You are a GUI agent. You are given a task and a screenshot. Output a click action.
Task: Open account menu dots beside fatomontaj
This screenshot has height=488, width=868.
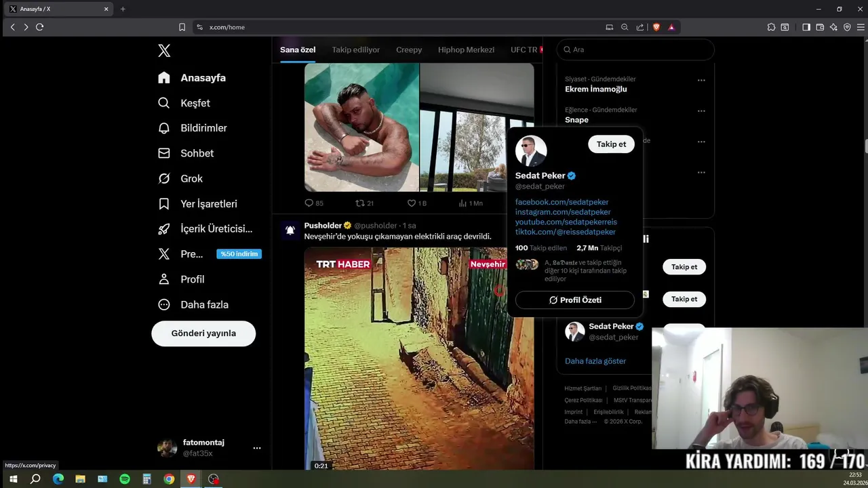pyautogui.click(x=257, y=448)
